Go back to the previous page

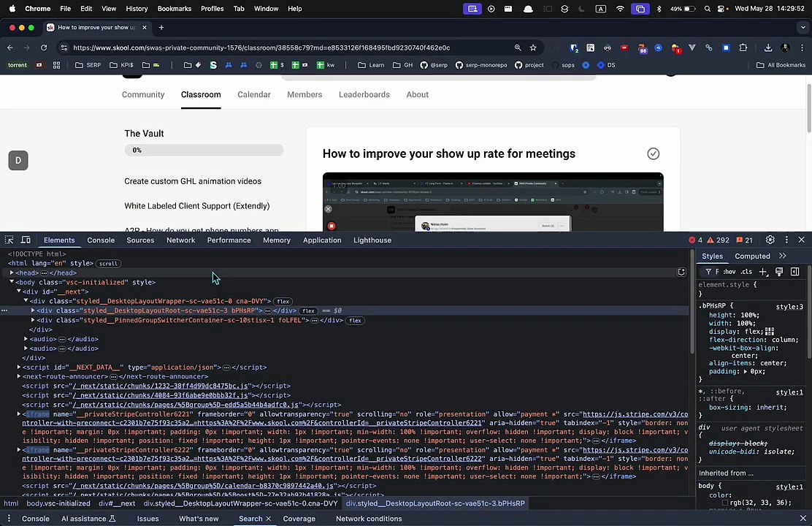tap(10, 47)
